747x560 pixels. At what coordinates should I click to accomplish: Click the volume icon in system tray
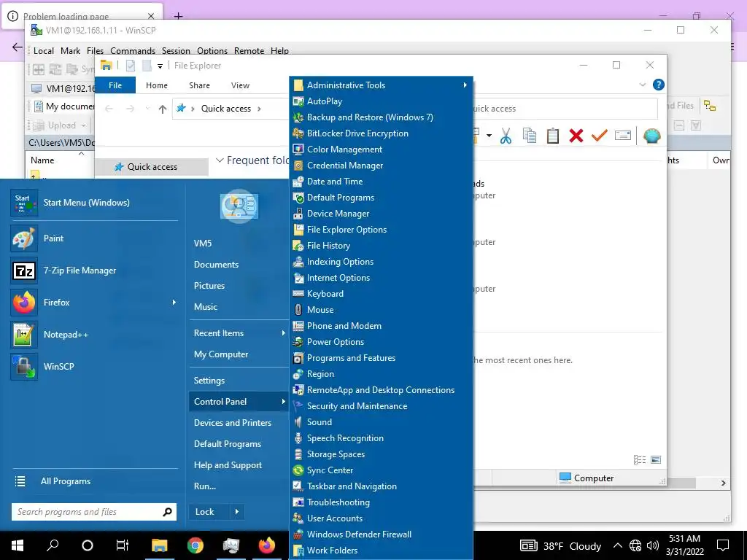tap(653, 545)
